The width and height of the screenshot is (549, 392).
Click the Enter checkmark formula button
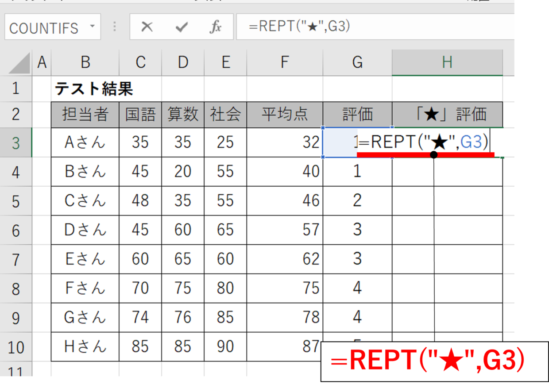181,27
